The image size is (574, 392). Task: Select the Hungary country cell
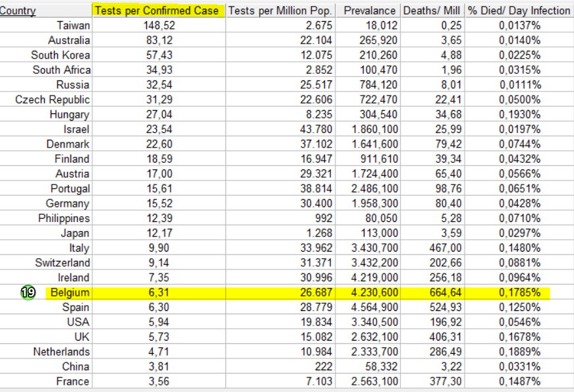[70, 115]
